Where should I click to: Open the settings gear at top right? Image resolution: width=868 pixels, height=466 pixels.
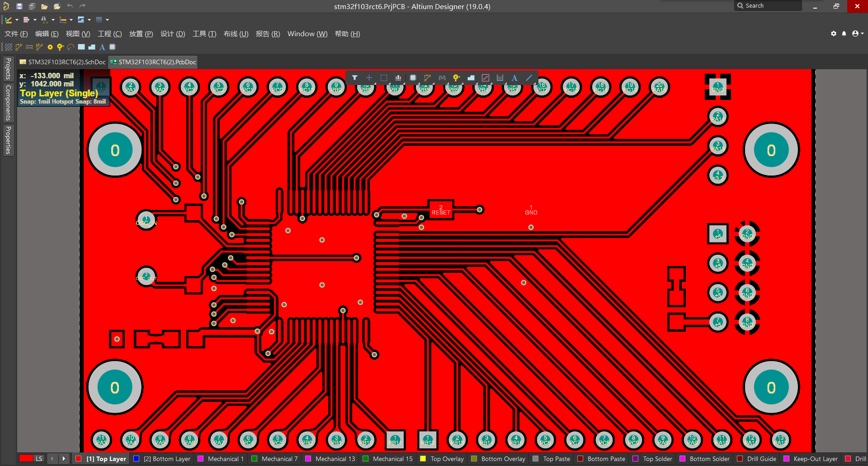pyautogui.click(x=834, y=34)
